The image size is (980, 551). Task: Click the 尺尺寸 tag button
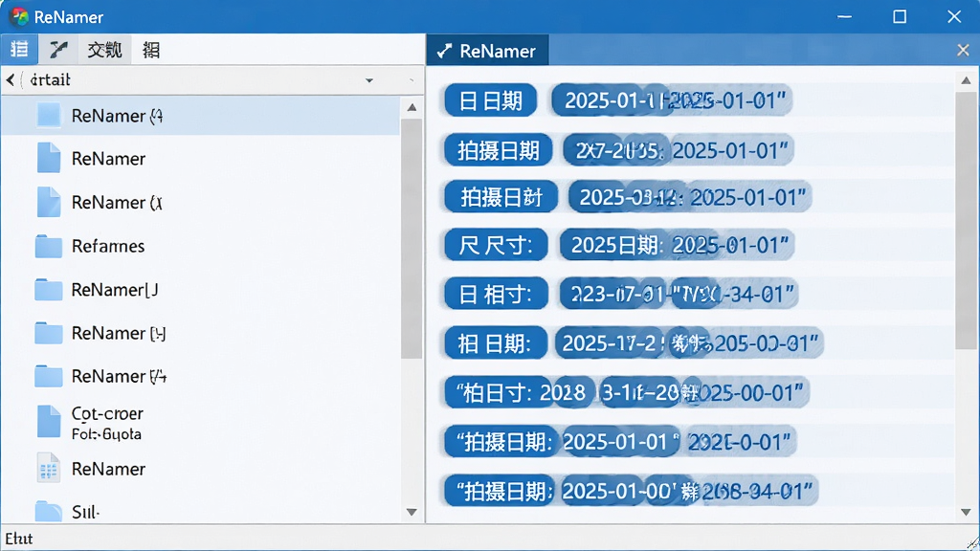pyautogui.click(x=496, y=244)
